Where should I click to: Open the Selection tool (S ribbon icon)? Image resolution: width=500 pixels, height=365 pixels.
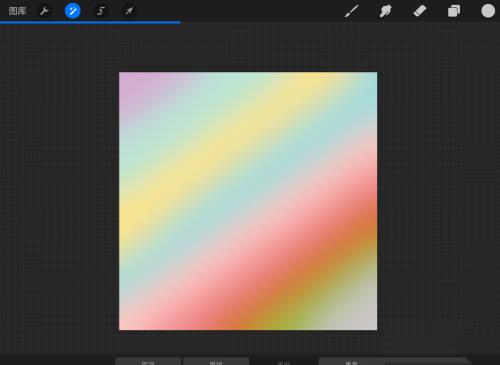pyautogui.click(x=101, y=11)
